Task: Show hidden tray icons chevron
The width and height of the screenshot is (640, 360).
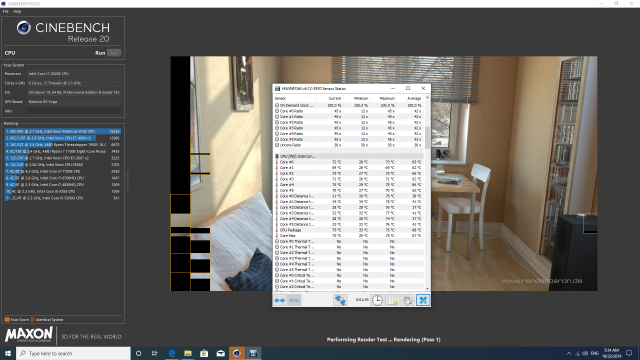Action: (x=569, y=353)
